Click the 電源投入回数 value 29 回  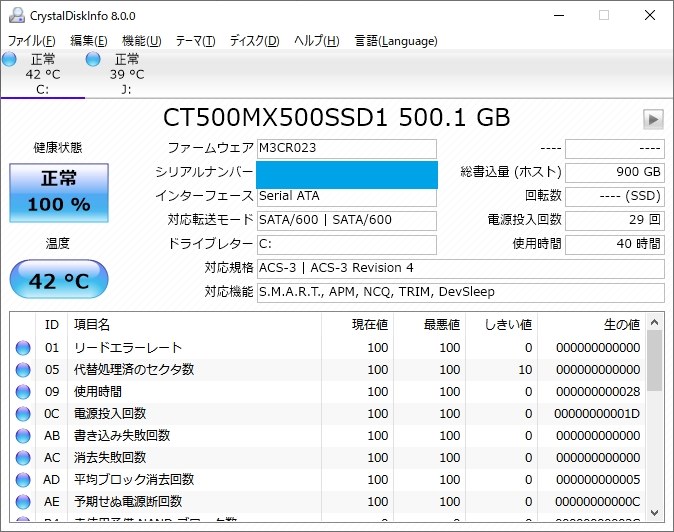pos(615,220)
